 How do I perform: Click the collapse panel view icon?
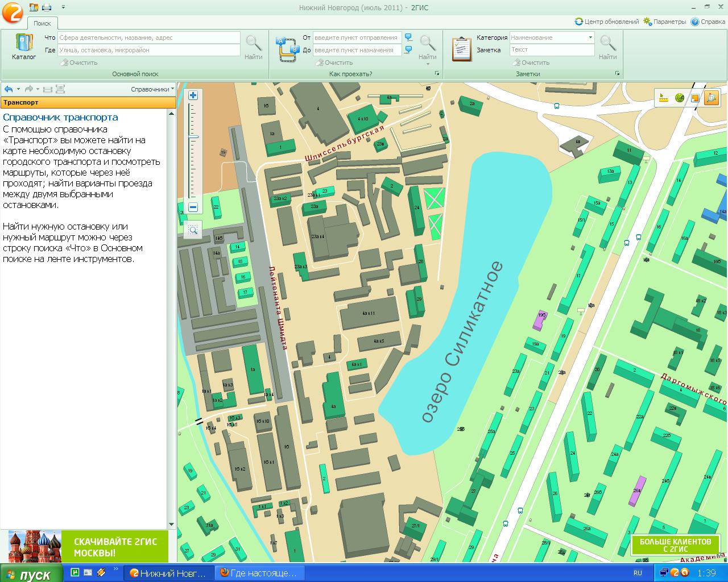tap(48, 89)
